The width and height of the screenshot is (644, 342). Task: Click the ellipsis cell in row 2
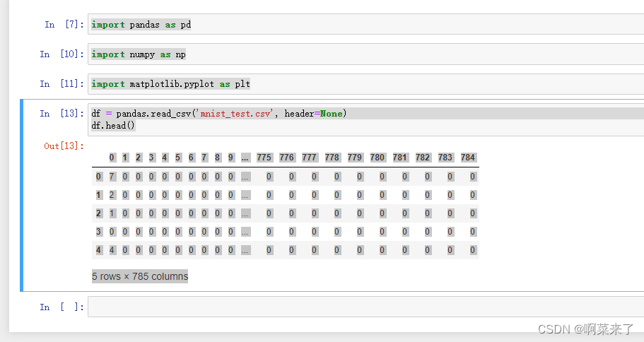tap(245, 213)
